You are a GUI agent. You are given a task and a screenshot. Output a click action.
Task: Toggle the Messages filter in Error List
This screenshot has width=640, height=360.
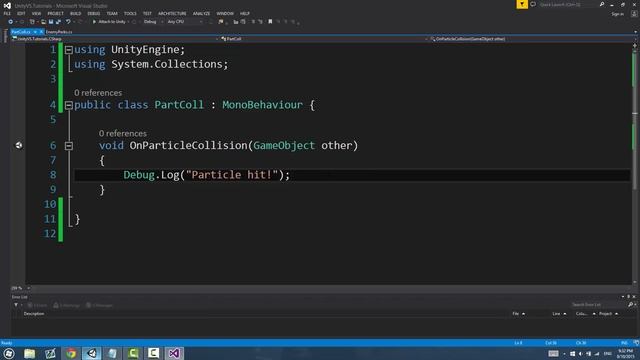click(x=99, y=305)
